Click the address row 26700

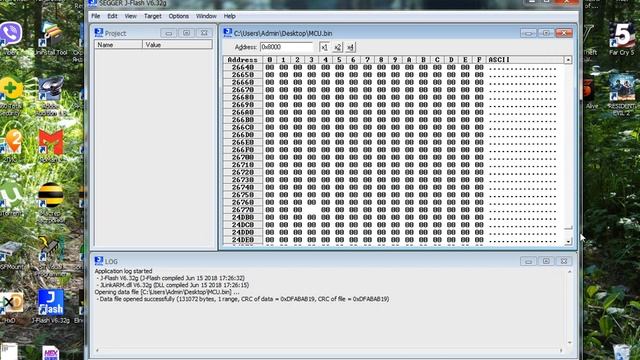(x=243, y=157)
